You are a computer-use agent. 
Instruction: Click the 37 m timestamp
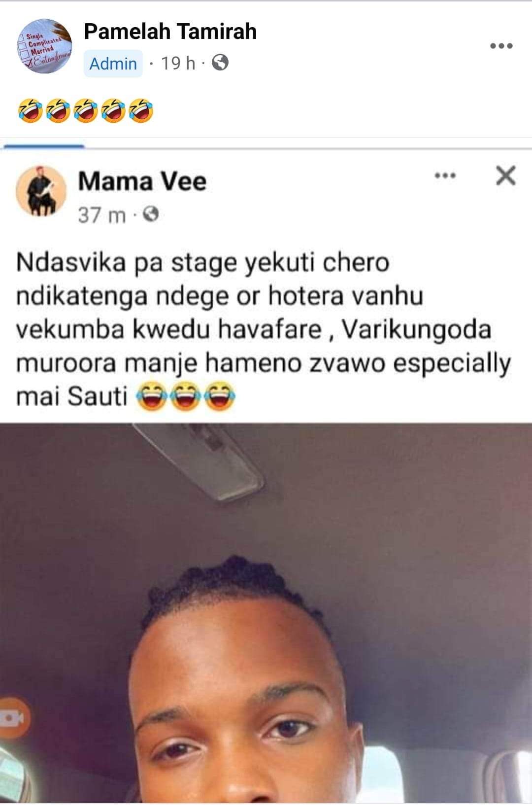102,215
